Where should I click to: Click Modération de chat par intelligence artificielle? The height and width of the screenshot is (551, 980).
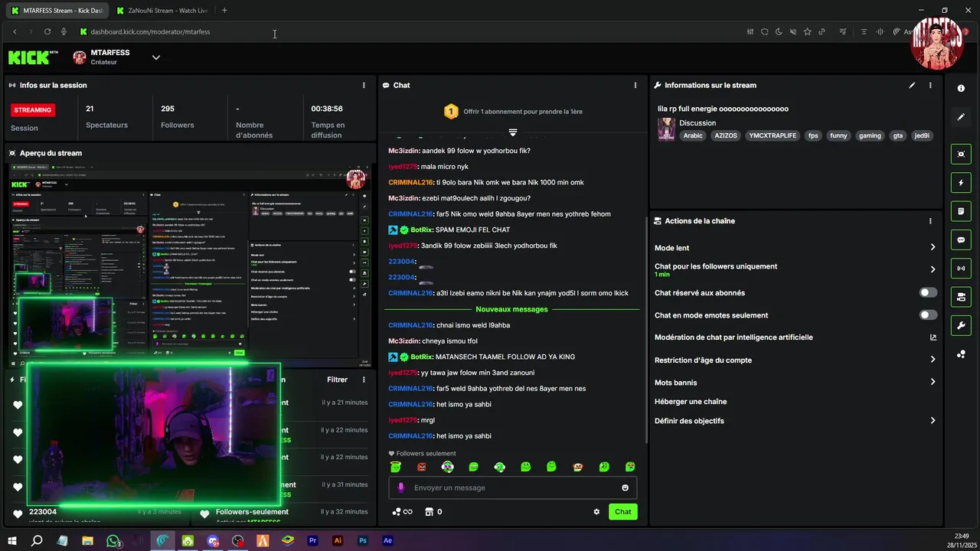coord(733,337)
